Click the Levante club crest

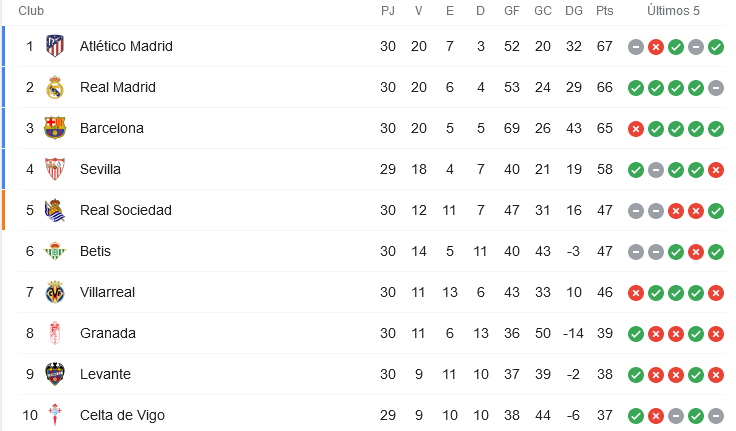[55, 374]
